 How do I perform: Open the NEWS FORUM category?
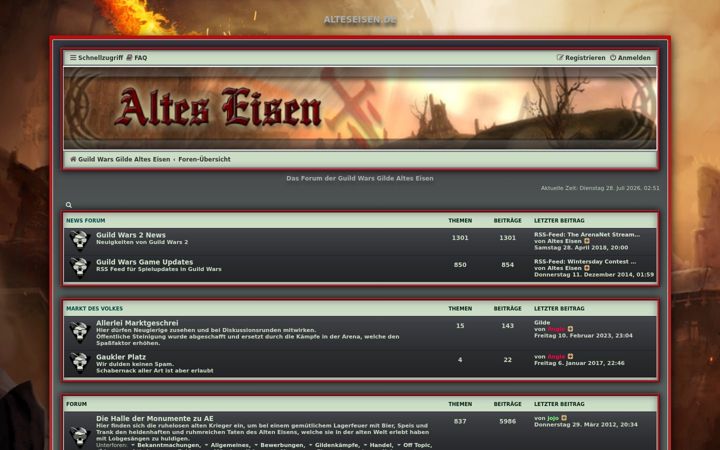(x=85, y=220)
